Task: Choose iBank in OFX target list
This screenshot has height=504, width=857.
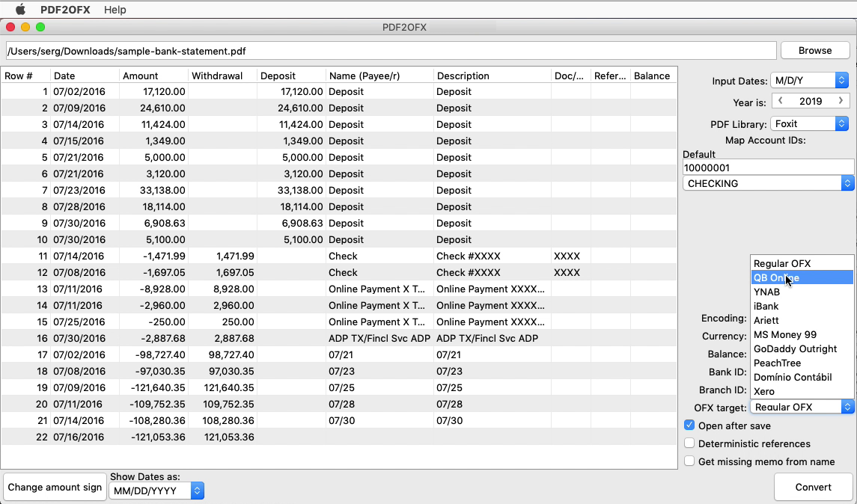Action: (x=802, y=306)
